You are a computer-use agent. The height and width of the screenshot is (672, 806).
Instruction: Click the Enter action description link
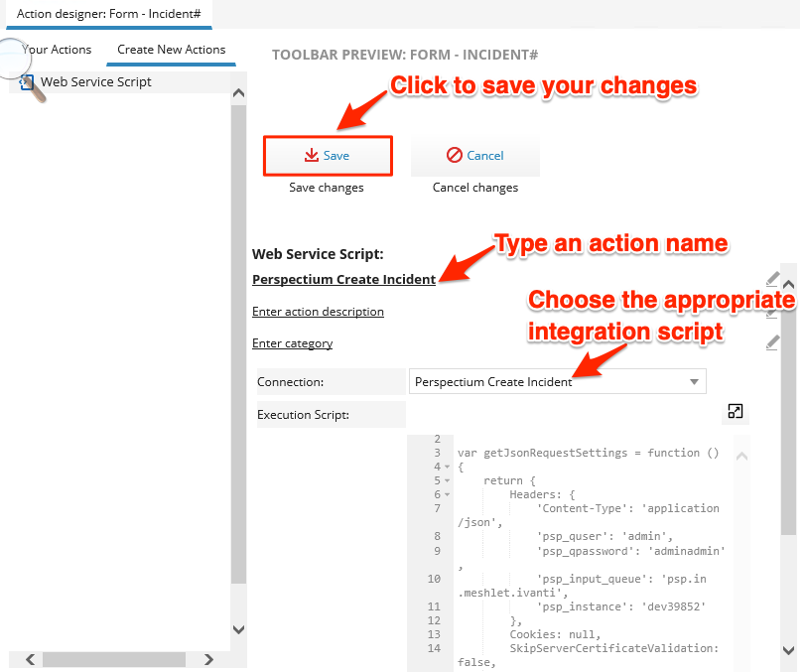coord(318,312)
